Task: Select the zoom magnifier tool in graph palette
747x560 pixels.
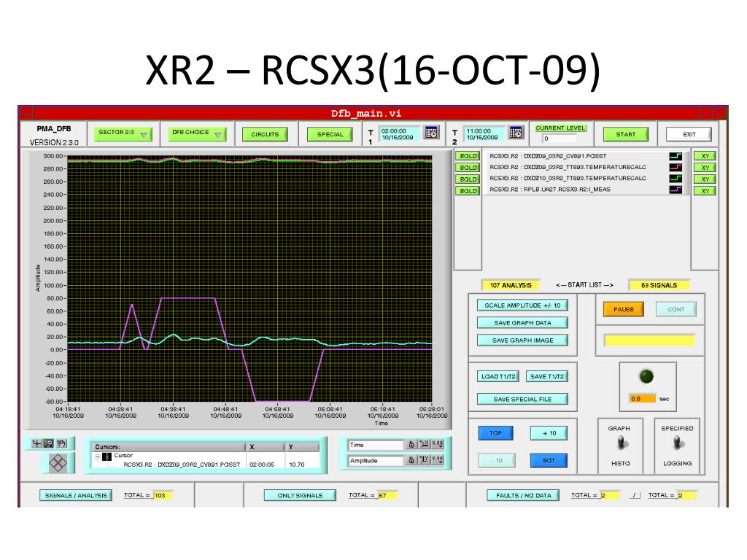Action: point(49,443)
